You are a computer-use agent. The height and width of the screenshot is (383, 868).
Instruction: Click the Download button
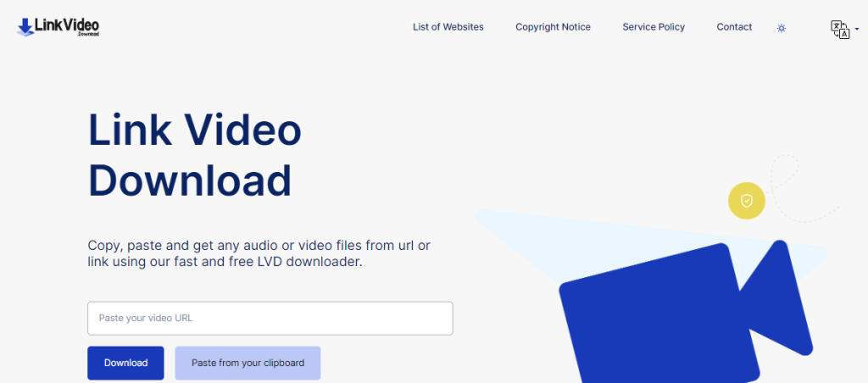tap(125, 363)
